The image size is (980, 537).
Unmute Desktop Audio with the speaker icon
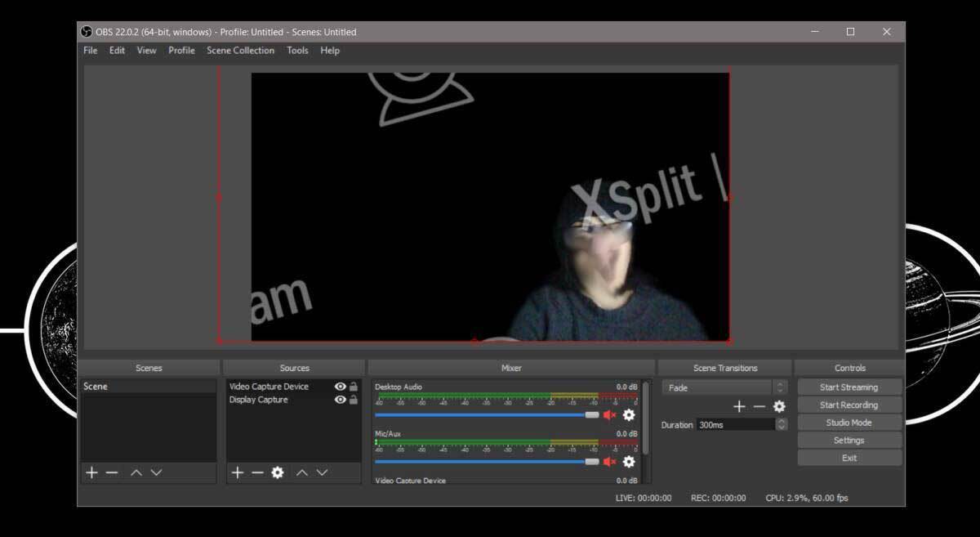(x=609, y=415)
